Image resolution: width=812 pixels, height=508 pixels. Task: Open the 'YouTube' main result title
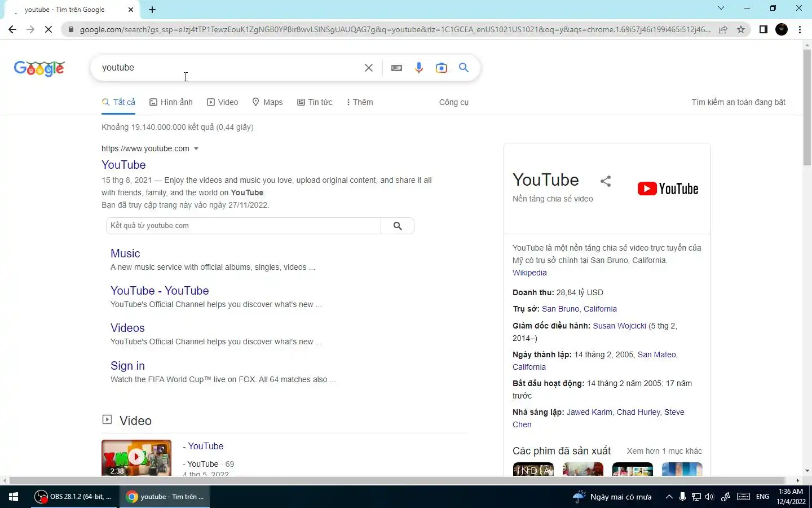[x=123, y=165]
